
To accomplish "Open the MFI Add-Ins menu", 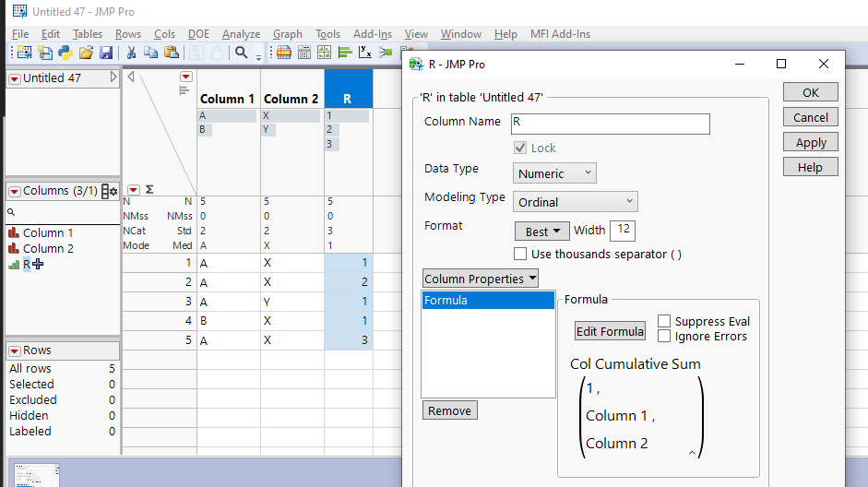I will [x=560, y=34].
